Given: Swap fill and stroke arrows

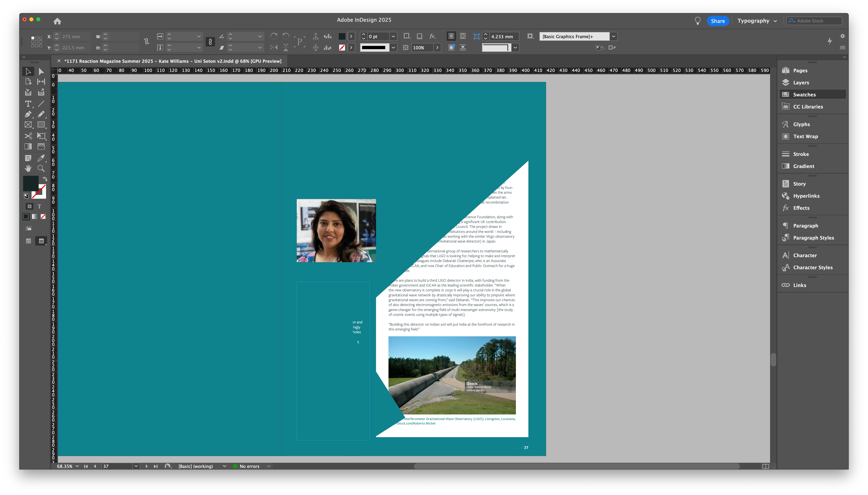Looking at the screenshot, I should tap(45, 179).
